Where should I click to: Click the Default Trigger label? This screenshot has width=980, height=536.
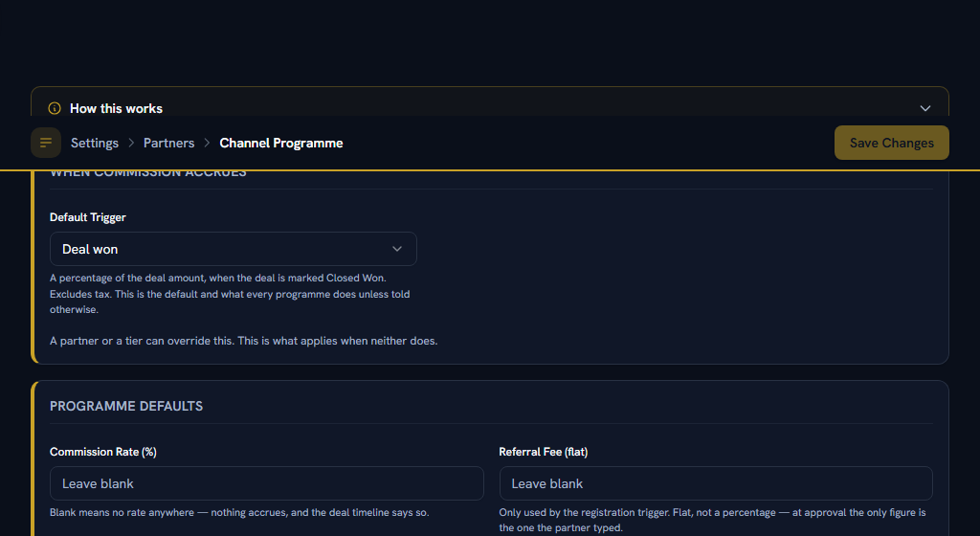pyautogui.click(x=87, y=217)
